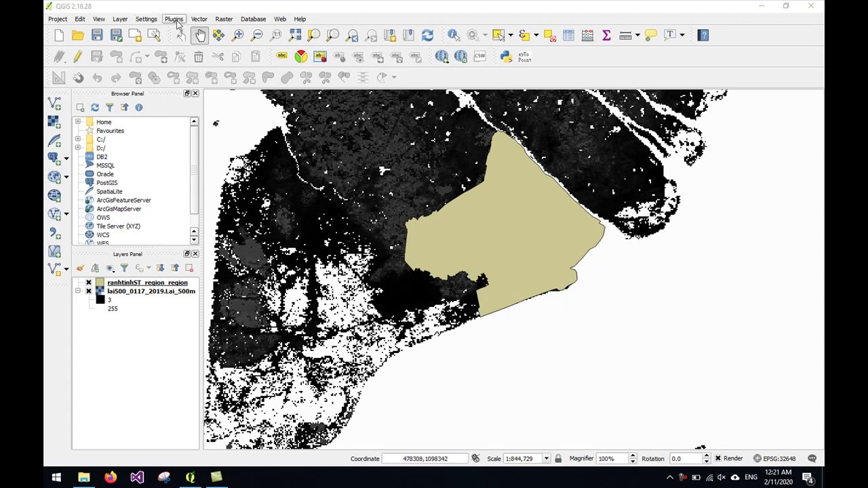This screenshot has width=868, height=488.
Task: Toggle mouse extents display beside the coordinate field
Action: [x=475, y=459]
